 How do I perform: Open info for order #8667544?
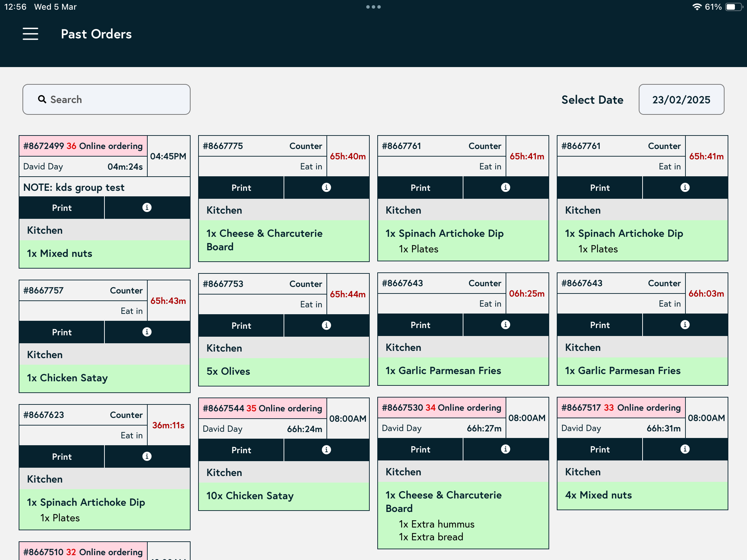(326, 450)
